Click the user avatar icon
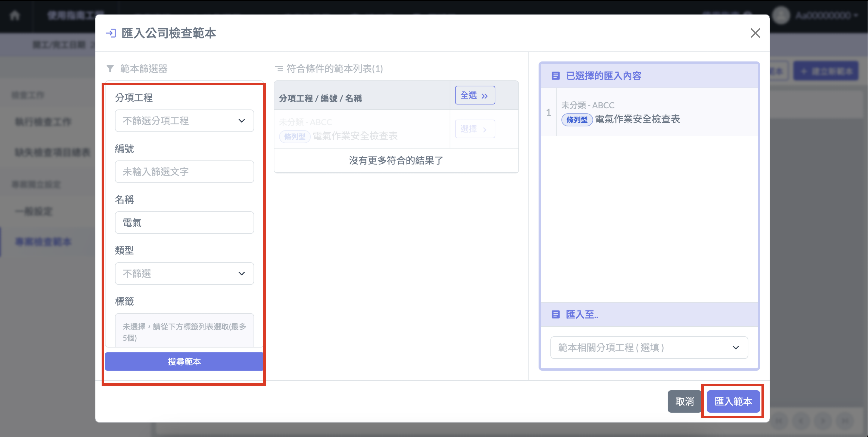Image resolution: width=868 pixels, height=437 pixels. (781, 16)
